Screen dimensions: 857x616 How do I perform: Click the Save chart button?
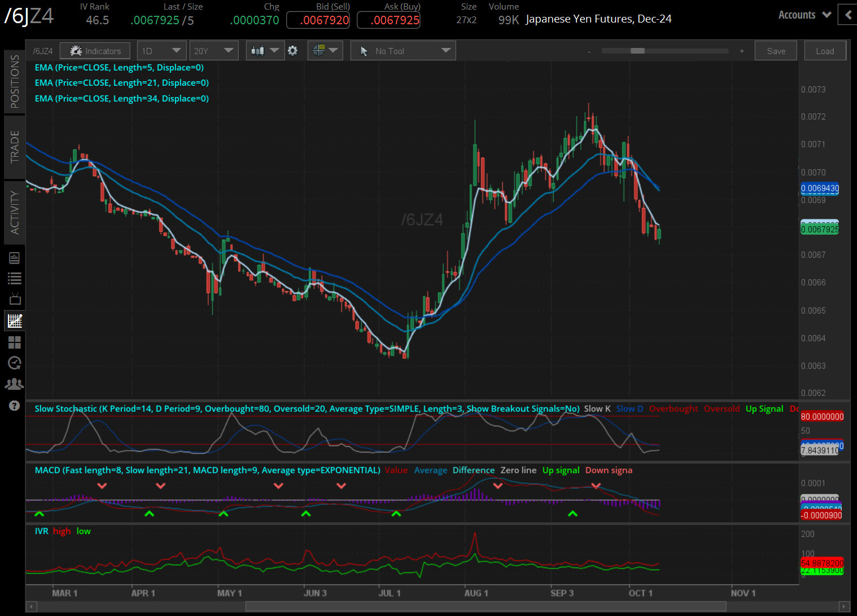tap(776, 51)
